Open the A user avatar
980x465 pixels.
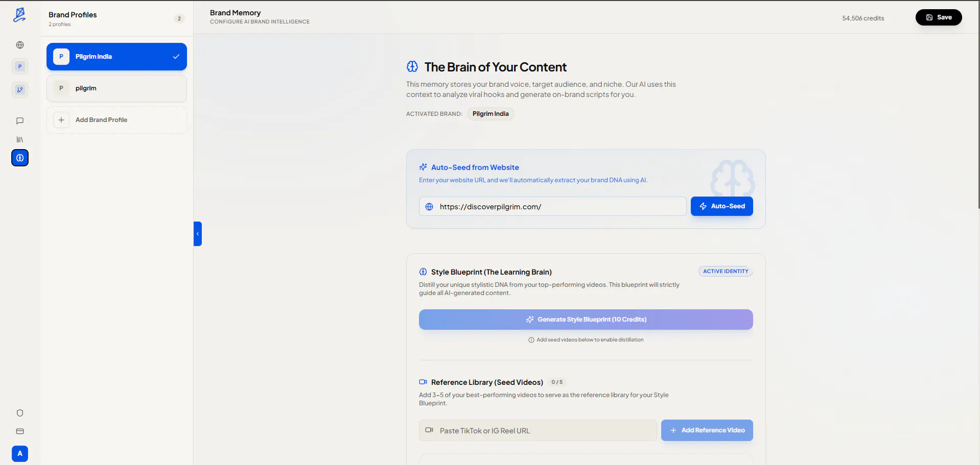tap(20, 453)
